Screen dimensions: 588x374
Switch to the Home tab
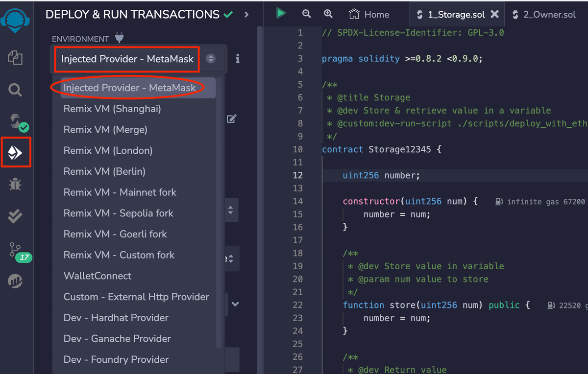pos(369,14)
